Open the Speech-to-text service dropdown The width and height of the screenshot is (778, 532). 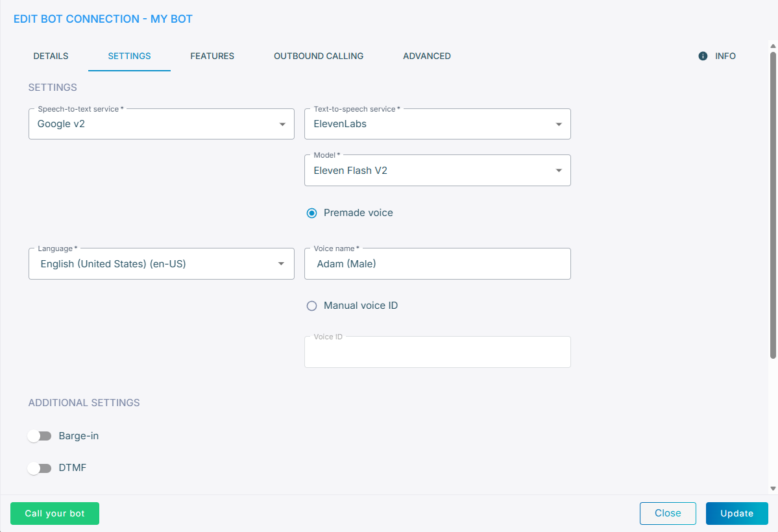click(161, 124)
